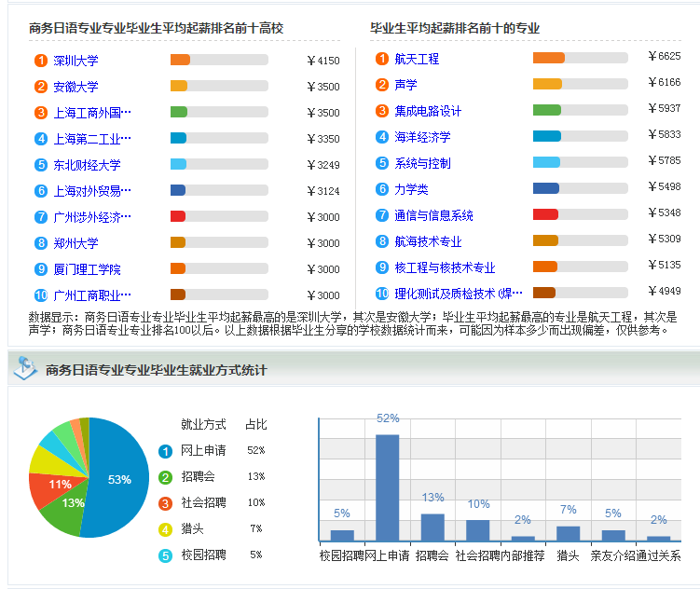Click the 52% 网上申请 bar in chart
The height and width of the screenshot is (589, 700).
[x=387, y=487]
